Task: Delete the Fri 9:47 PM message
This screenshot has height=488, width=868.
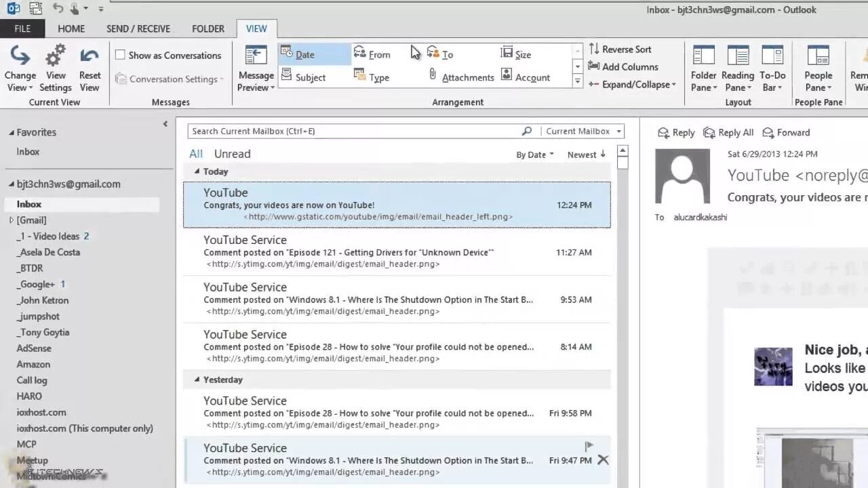Action: [603, 460]
